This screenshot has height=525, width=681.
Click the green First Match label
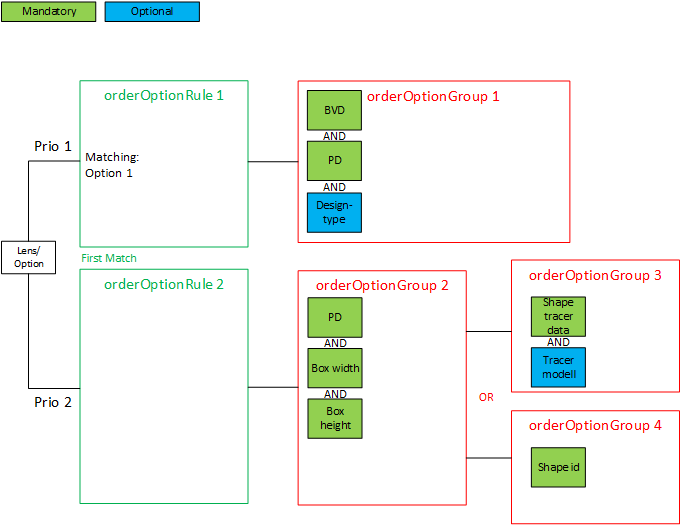(108, 258)
